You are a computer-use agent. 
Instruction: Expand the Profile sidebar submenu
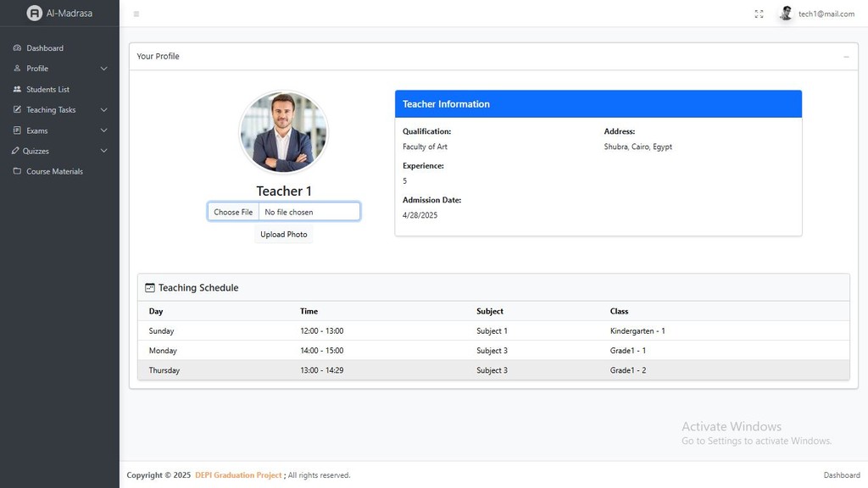pyautogui.click(x=103, y=69)
